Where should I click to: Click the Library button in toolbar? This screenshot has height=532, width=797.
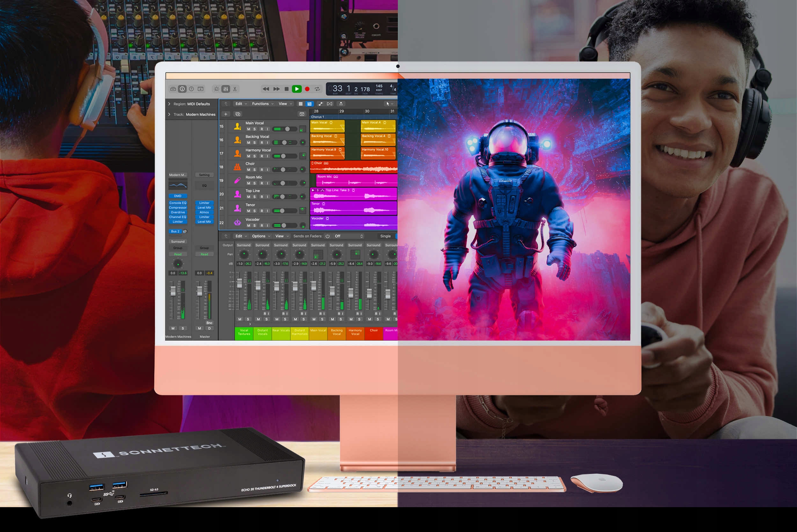click(173, 89)
